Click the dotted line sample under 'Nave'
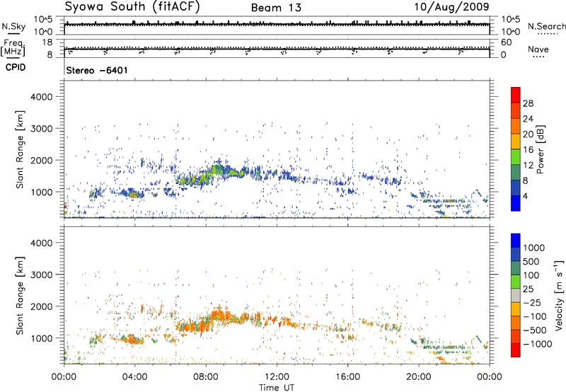This screenshot has height=392, width=566. pyautogui.click(x=538, y=57)
